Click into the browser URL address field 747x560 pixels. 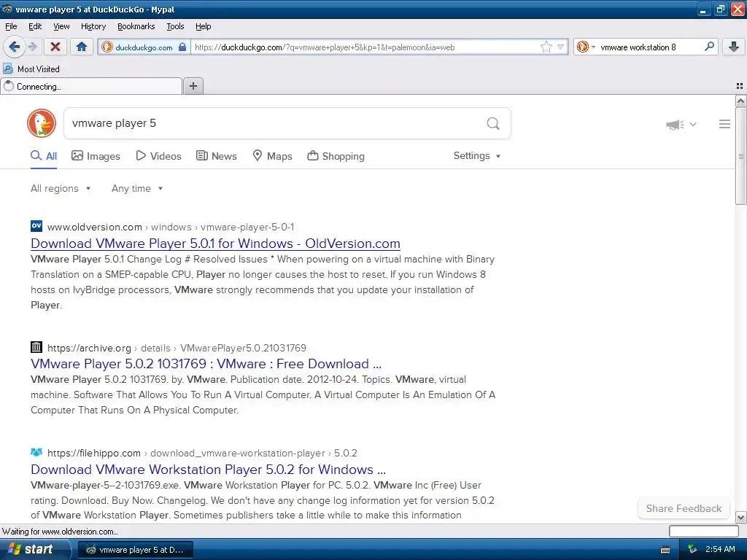365,47
